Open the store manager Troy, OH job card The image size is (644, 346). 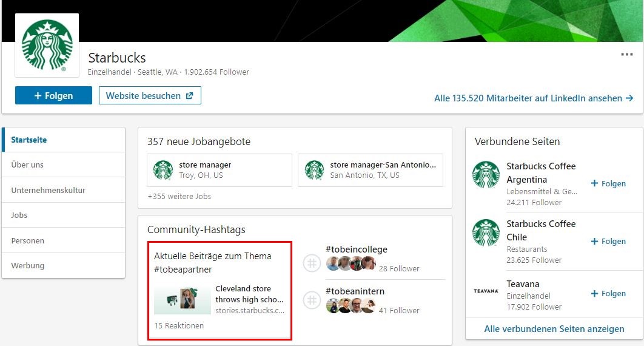[220, 170]
